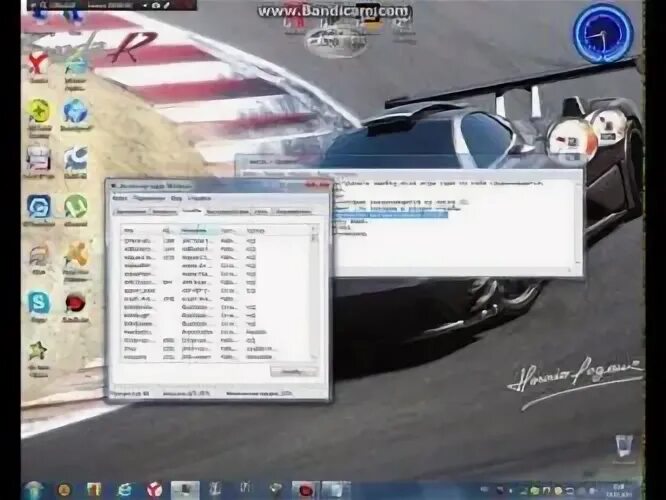Click the Notepad window title bar

408,161
